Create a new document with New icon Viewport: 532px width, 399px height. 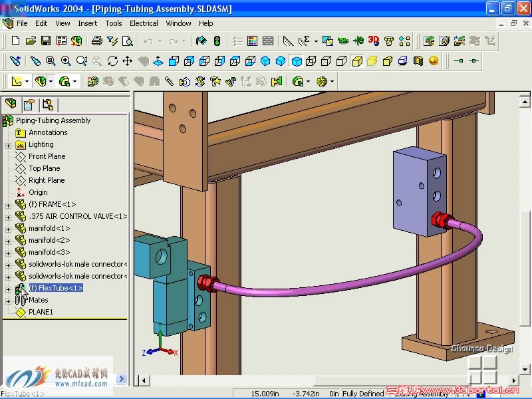15,41
